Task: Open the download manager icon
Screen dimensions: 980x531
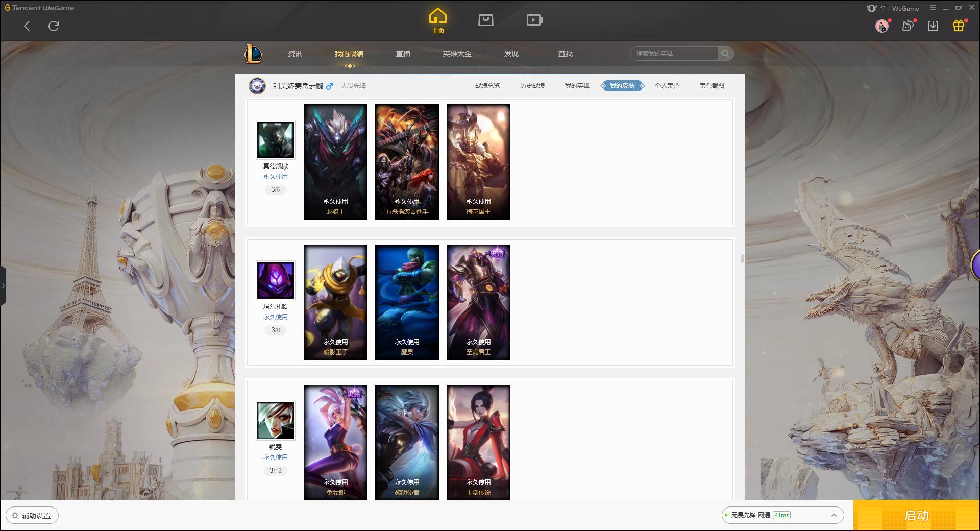Action: pos(933,26)
